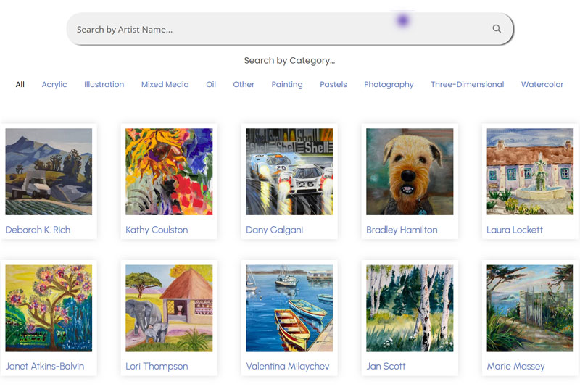The image size is (580, 392).
Task: Filter artists by Photography
Action: [389, 84]
